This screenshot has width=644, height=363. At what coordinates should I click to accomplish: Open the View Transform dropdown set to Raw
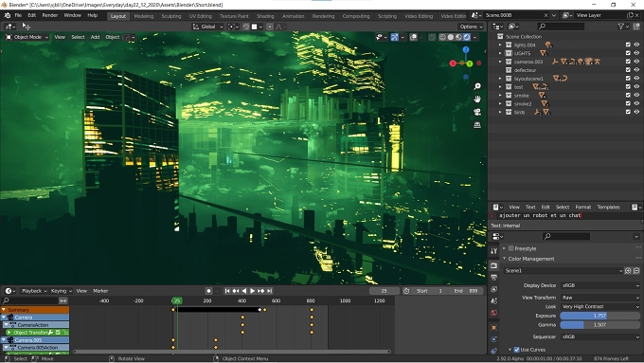(x=600, y=298)
